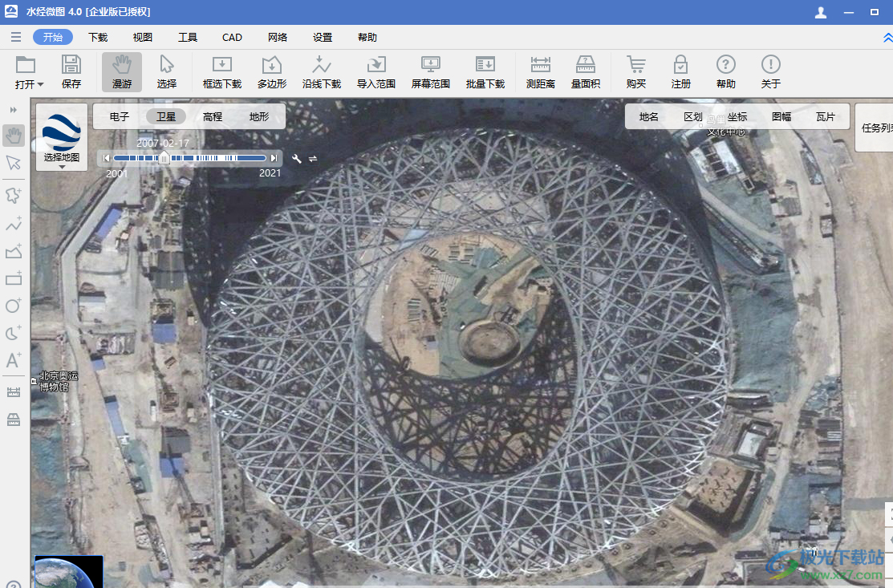The image size is (893, 588).
Task: Activate the 漫游 pan tool
Action: point(122,71)
